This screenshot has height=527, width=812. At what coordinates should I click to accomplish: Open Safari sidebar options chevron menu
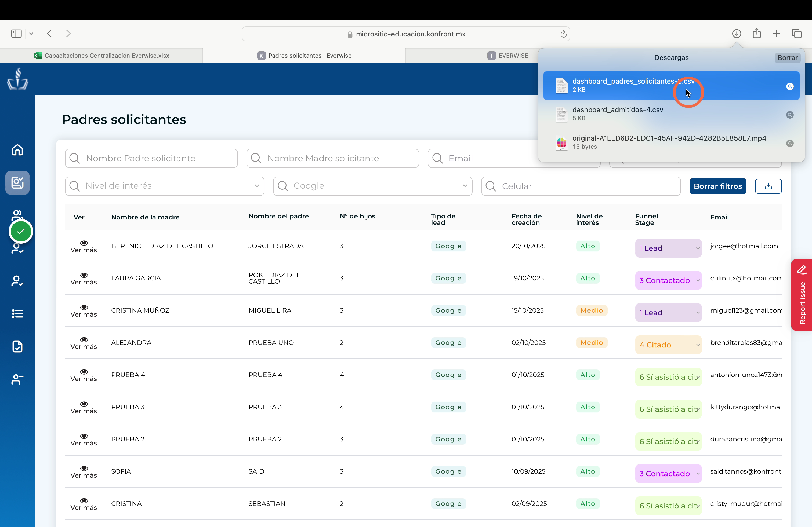(x=31, y=33)
